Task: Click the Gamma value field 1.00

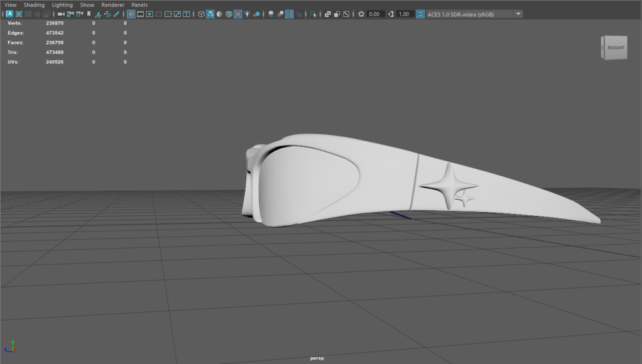Action: (404, 14)
